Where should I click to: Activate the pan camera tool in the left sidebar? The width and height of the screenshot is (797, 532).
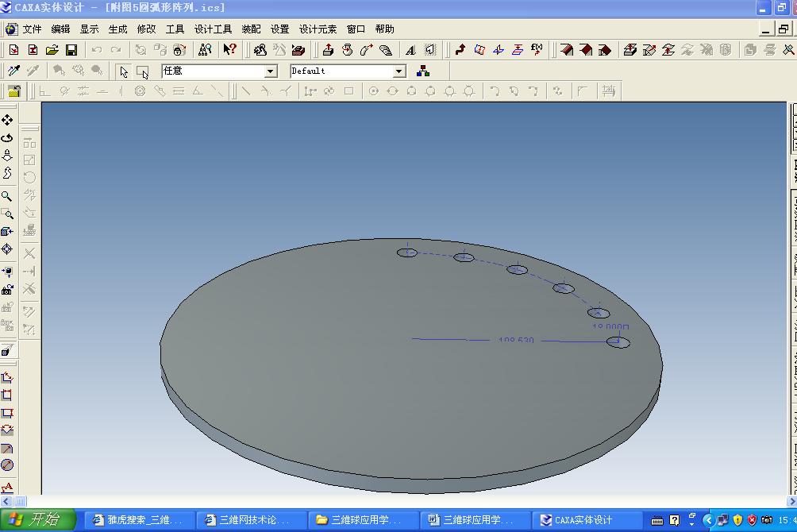click(x=7, y=120)
